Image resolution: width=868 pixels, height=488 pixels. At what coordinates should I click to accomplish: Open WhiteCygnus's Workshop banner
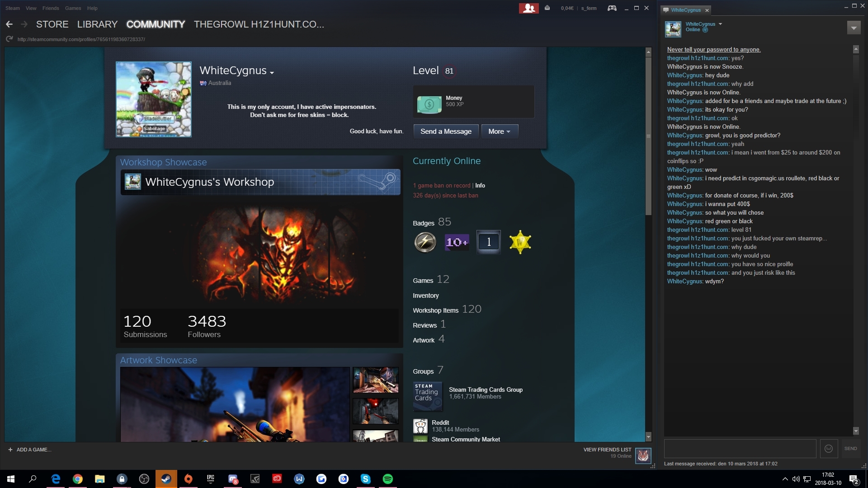point(260,182)
